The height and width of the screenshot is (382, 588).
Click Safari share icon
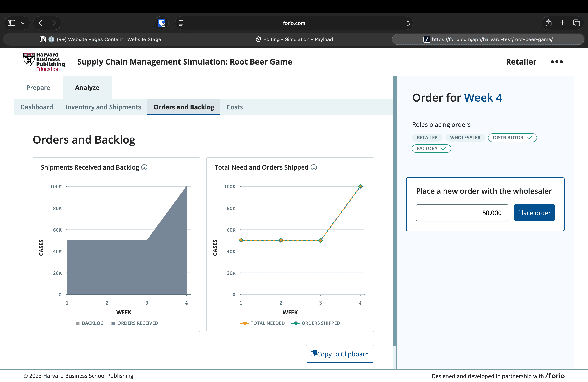point(549,23)
